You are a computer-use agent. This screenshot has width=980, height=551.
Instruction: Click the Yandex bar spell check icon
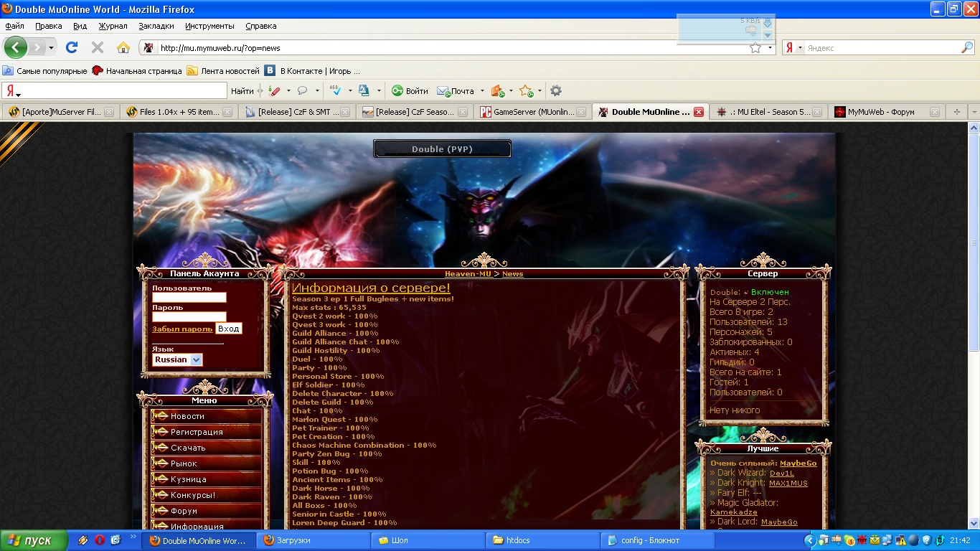[x=335, y=91]
